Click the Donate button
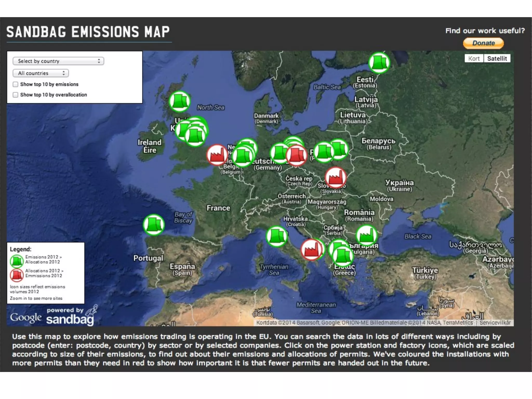The image size is (532, 399). click(483, 43)
